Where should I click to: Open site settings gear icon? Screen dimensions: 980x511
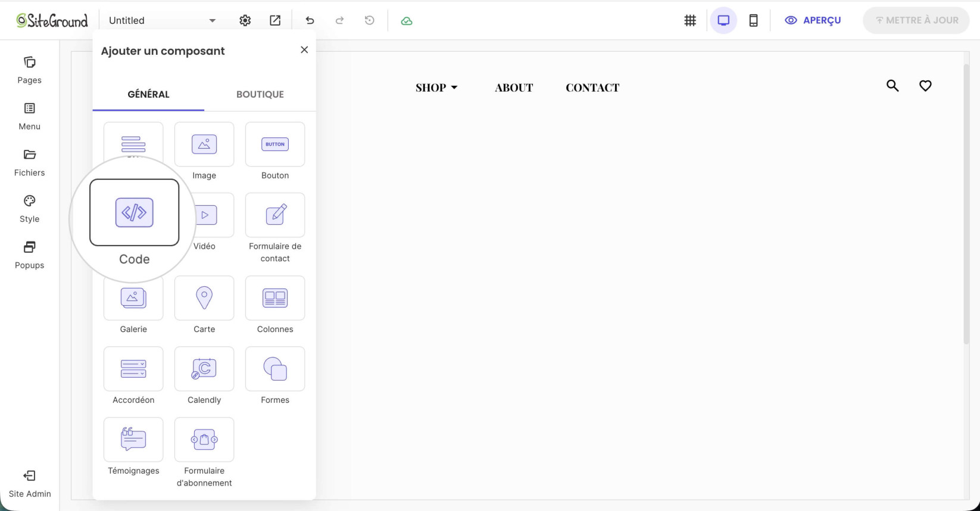245,20
